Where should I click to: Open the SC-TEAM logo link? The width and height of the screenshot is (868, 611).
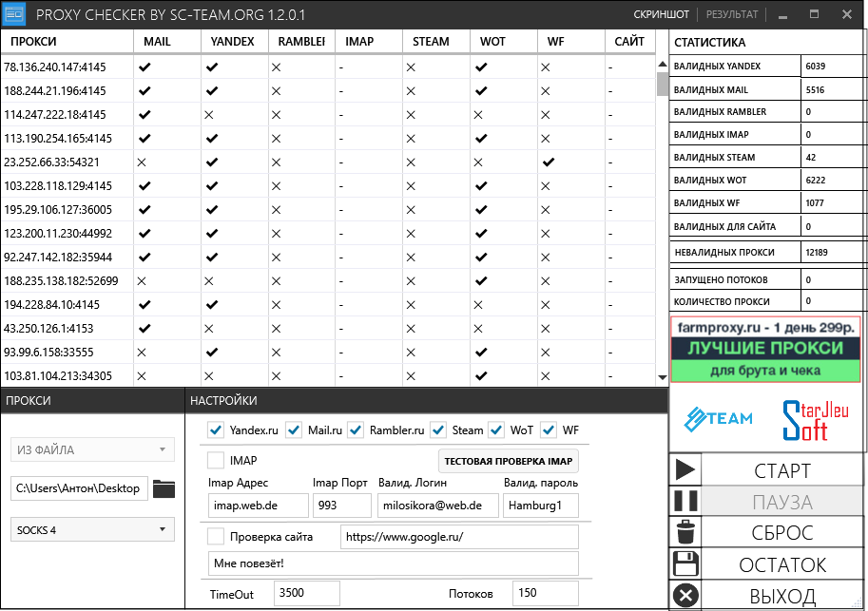(719, 418)
